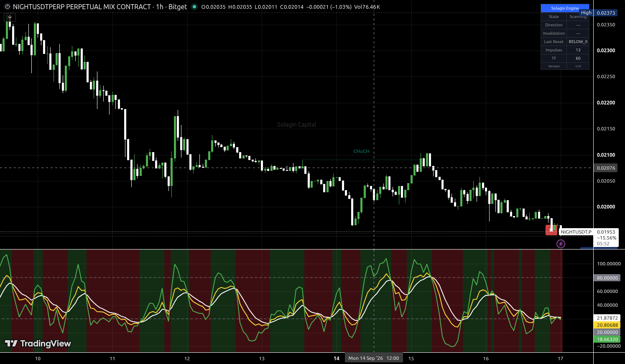Click the 100.00000 oscillator scale label
This screenshot has width=625, height=364.
pyautogui.click(x=609, y=264)
